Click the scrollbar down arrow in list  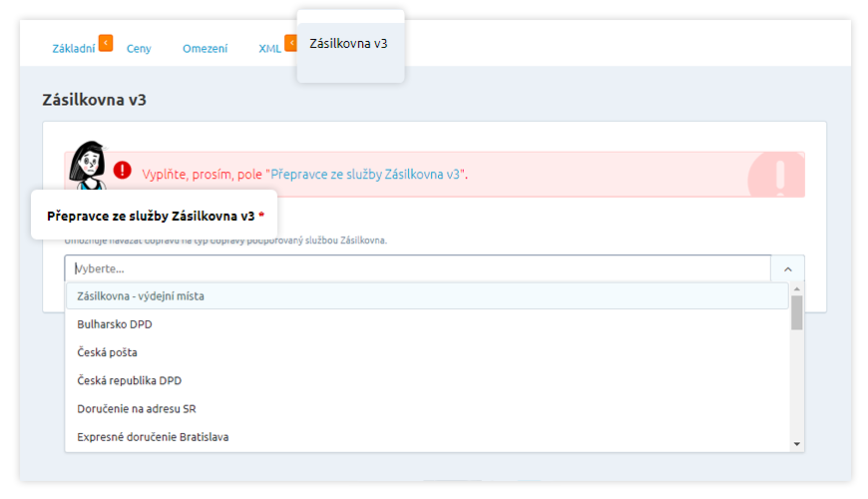tap(796, 444)
